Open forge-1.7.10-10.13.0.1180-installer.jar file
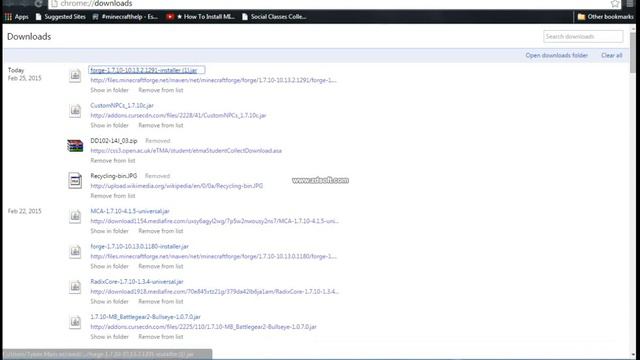Screen dimensions: 640x360 point(140,246)
